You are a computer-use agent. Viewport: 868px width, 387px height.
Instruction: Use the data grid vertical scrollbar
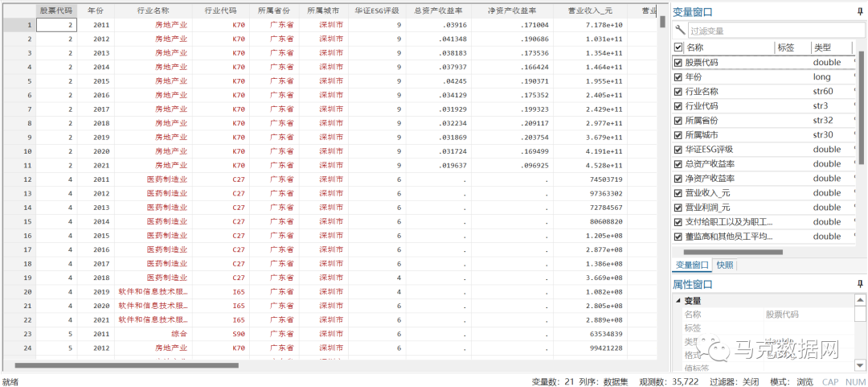(x=662, y=22)
